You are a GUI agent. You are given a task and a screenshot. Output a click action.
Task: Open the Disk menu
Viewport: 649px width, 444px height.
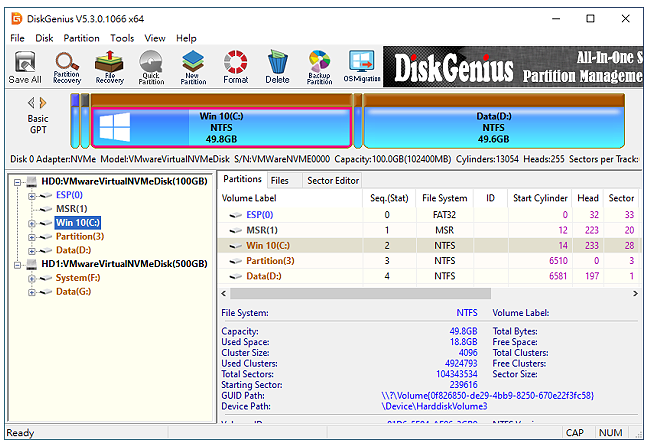[x=44, y=38]
